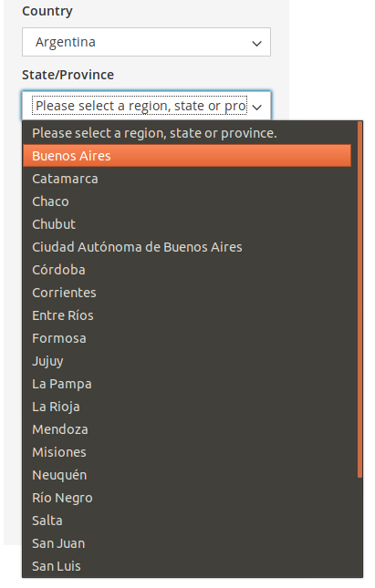Select Formosa in the dropdown
This screenshot has width=375, height=588.
click(187, 338)
